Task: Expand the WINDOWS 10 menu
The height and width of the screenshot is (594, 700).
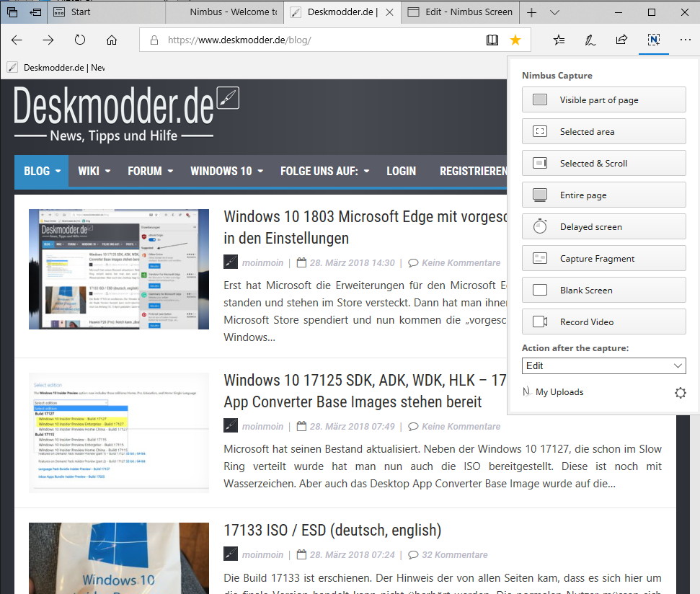Action: [x=227, y=171]
